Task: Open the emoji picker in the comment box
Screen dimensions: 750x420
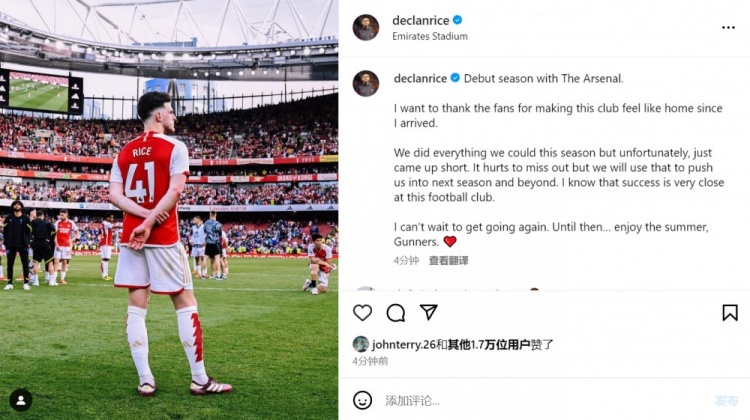Action: (x=363, y=400)
